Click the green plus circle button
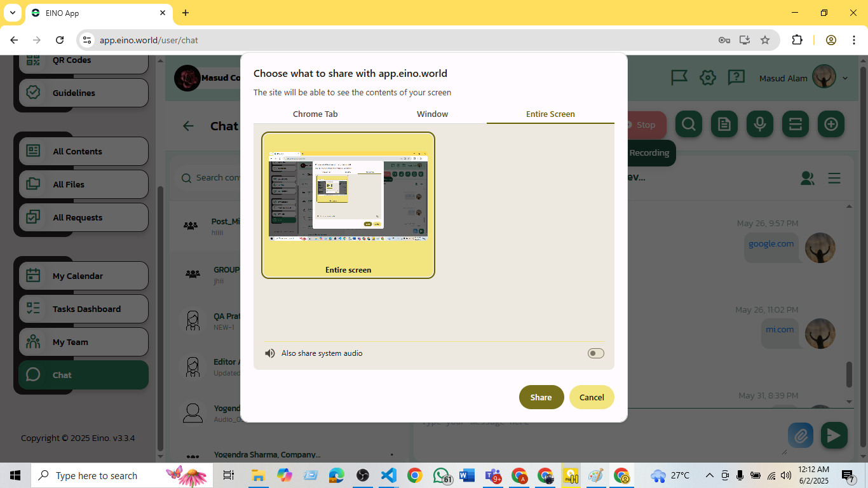868x488 pixels. click(831, 125)
